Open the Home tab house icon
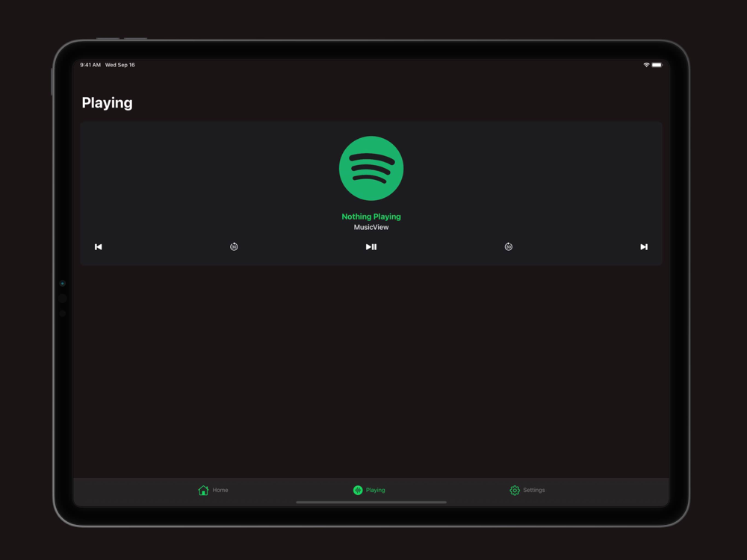This screenshot has width=747, height=560. tap(203, 490)
